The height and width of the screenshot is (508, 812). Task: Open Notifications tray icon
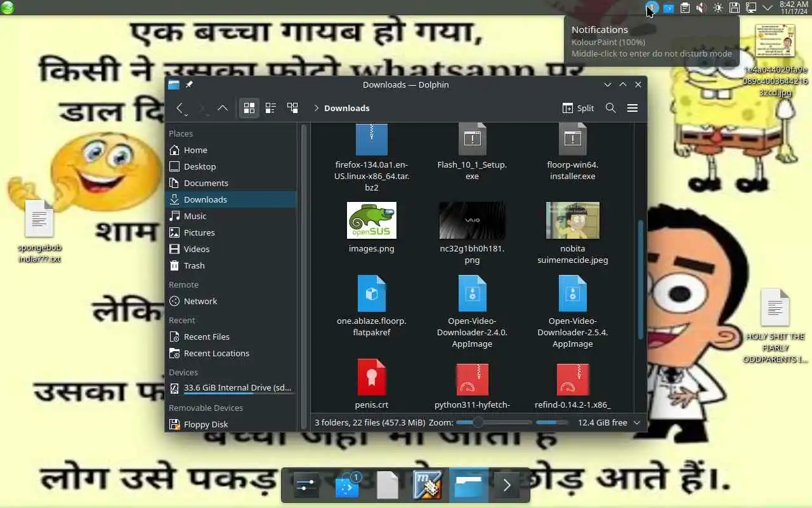click(x=652, y=8)
